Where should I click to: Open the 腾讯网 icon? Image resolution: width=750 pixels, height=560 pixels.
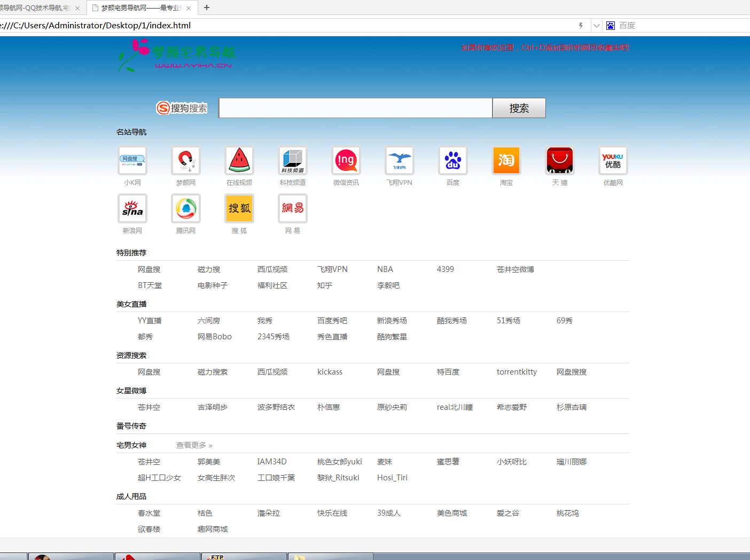pyautogui.click(x=186, y=208)
